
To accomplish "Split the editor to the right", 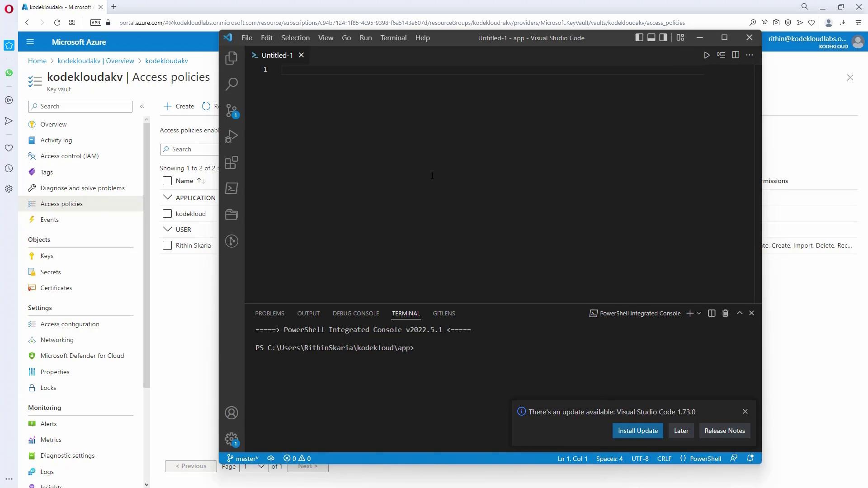I will [x=736, y=55].
